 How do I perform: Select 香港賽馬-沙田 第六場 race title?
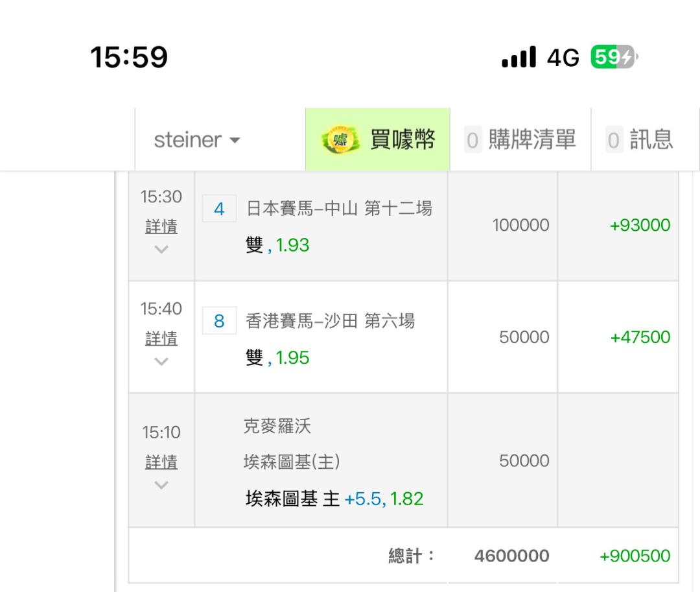330,320
